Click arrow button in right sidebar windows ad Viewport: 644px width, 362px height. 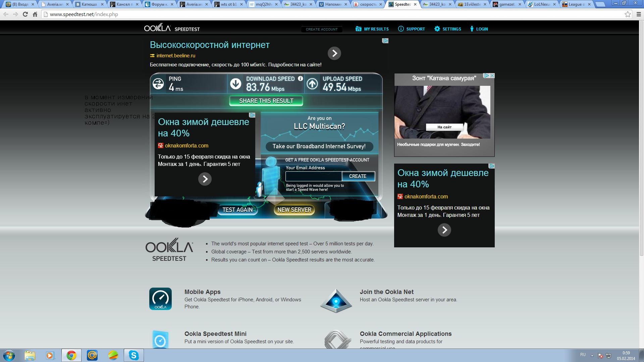pyautogui.click(x=444, y=230)
